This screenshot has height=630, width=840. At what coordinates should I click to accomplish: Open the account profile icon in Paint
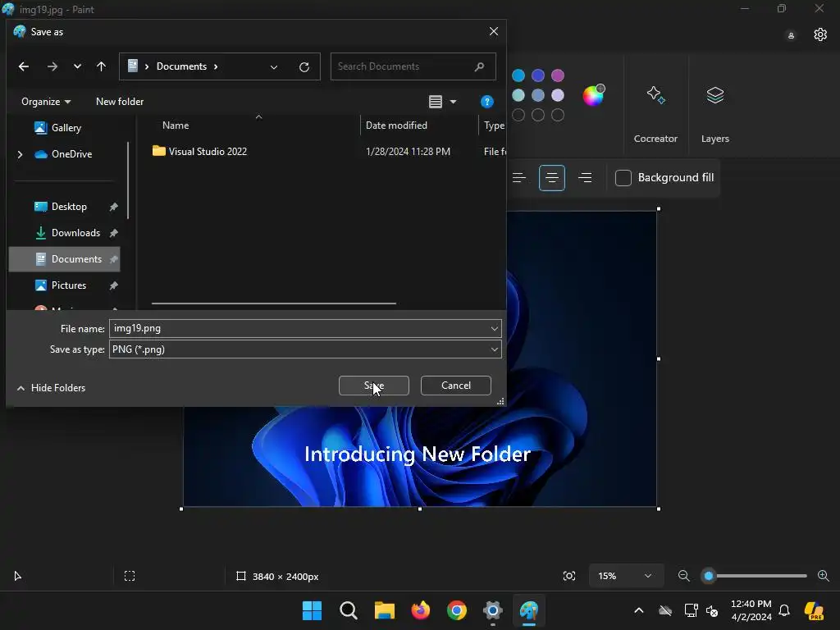[x=791, y=35]
